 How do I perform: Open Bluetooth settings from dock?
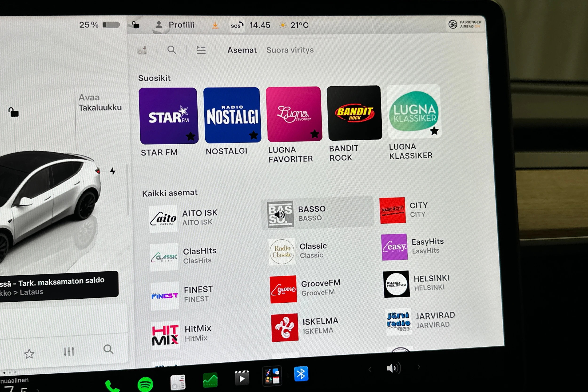pyautogui.click(x=301, y=374)
